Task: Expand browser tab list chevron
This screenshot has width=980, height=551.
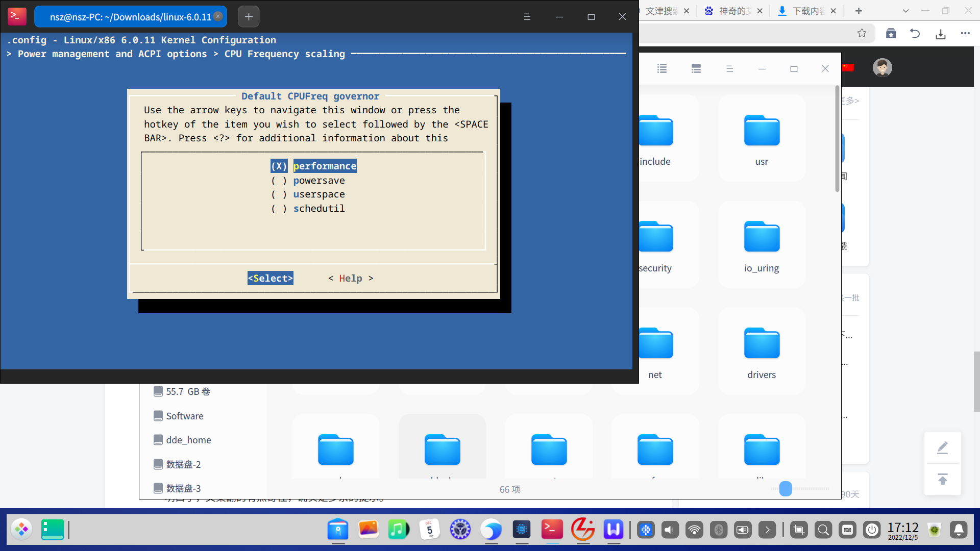Action: (905, 11)
